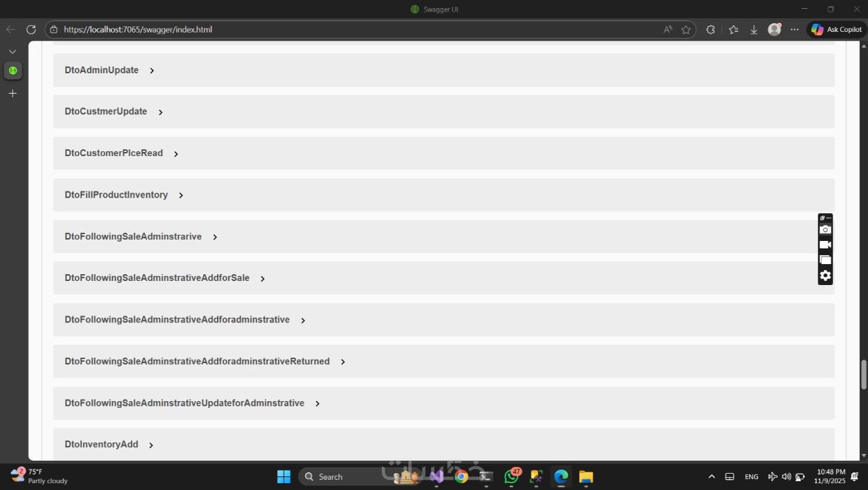Open File Explorer from the taskbar
The image size is (868, 490).
586,476
